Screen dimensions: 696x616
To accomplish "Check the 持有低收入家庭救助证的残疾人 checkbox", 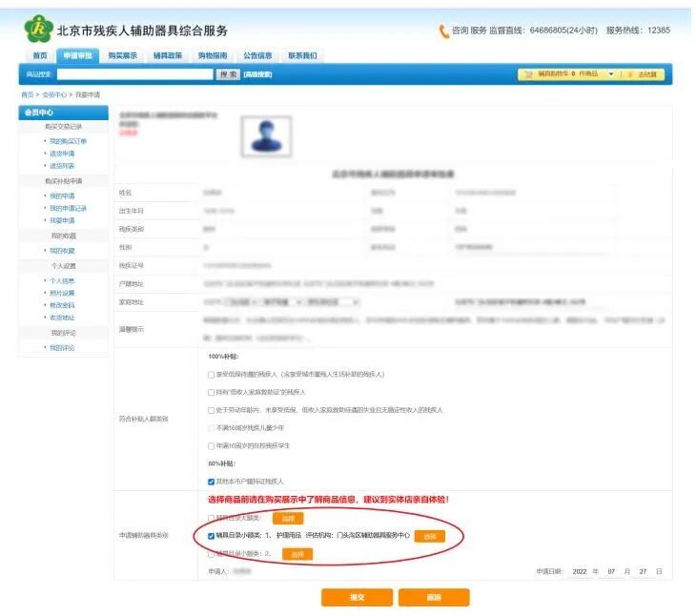I will [212, 392].
